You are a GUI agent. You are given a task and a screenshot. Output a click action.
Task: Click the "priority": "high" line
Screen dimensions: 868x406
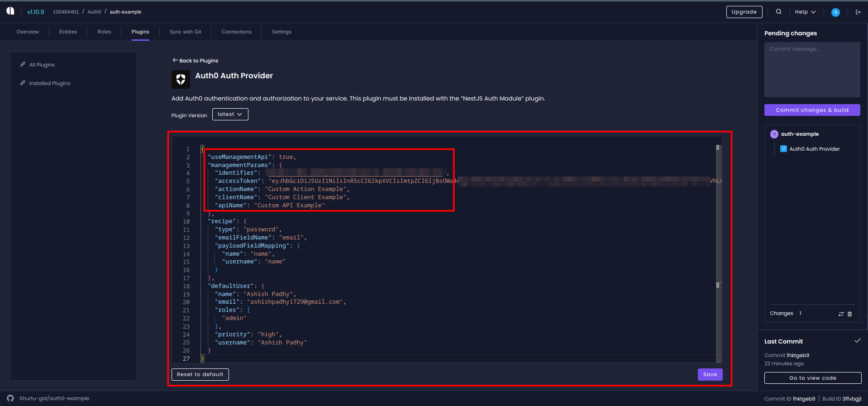(248, 334)
